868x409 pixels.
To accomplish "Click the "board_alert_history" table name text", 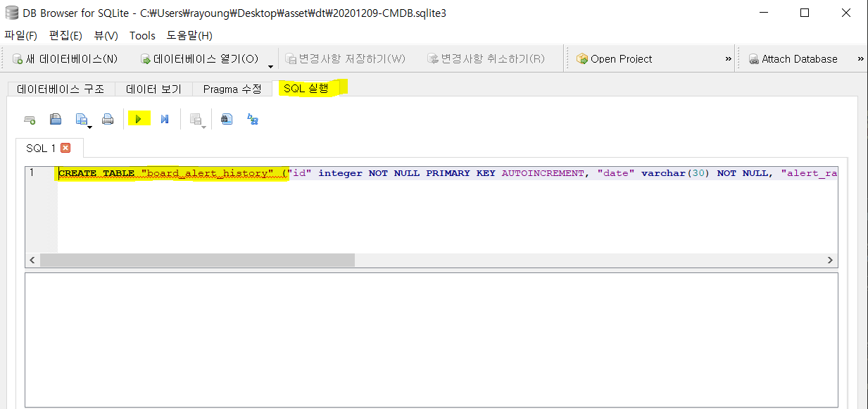I will (207, 173).
